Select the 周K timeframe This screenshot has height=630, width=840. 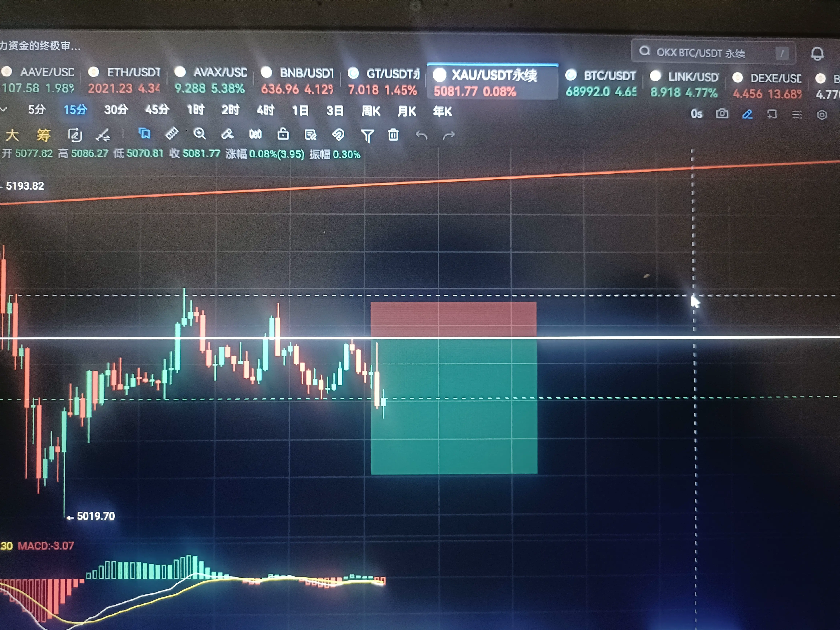[x=371, y=111]
